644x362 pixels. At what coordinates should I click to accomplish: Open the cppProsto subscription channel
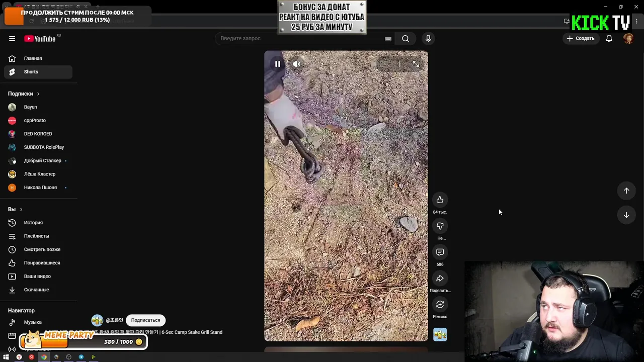tap(38, 121)
